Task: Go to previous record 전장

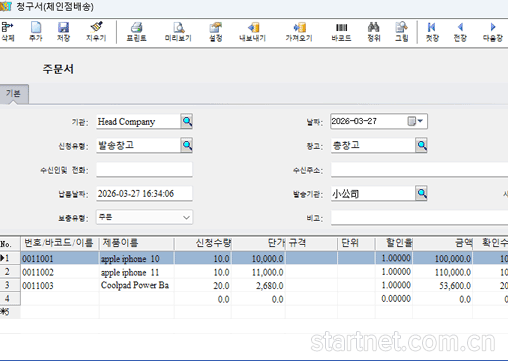Action: 460,32
